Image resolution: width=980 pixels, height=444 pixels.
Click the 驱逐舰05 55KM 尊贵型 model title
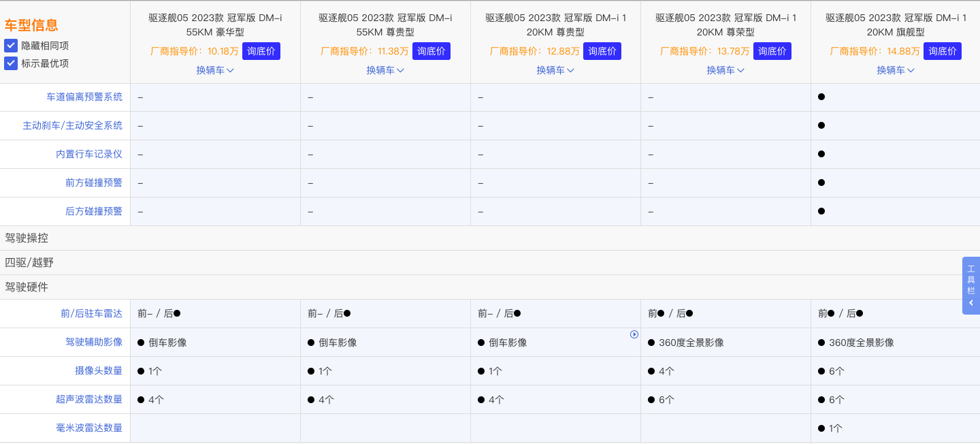pos(385,25)
